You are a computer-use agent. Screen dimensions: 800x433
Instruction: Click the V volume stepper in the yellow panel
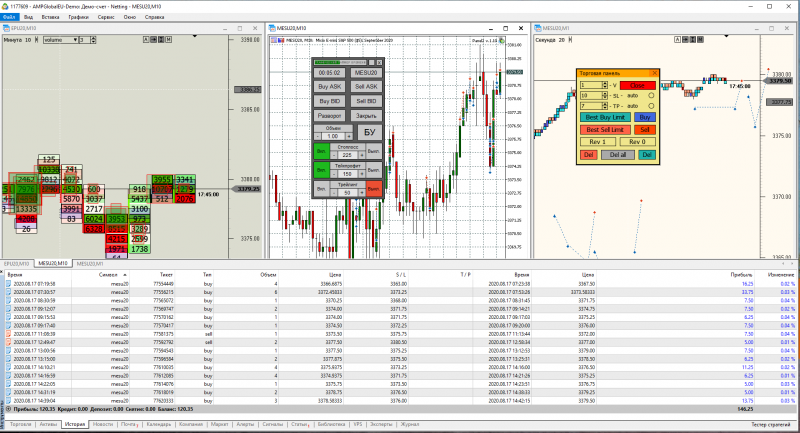click(605, 85)
